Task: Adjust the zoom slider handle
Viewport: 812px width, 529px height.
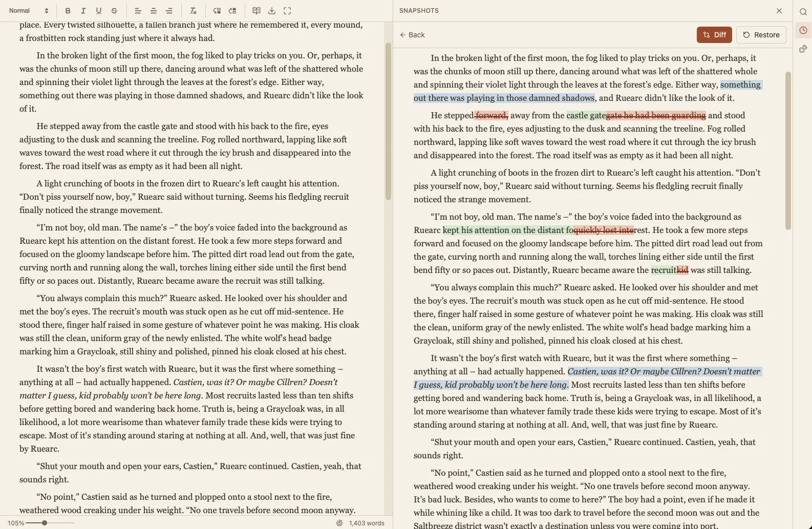Action: tap(45, 523)
